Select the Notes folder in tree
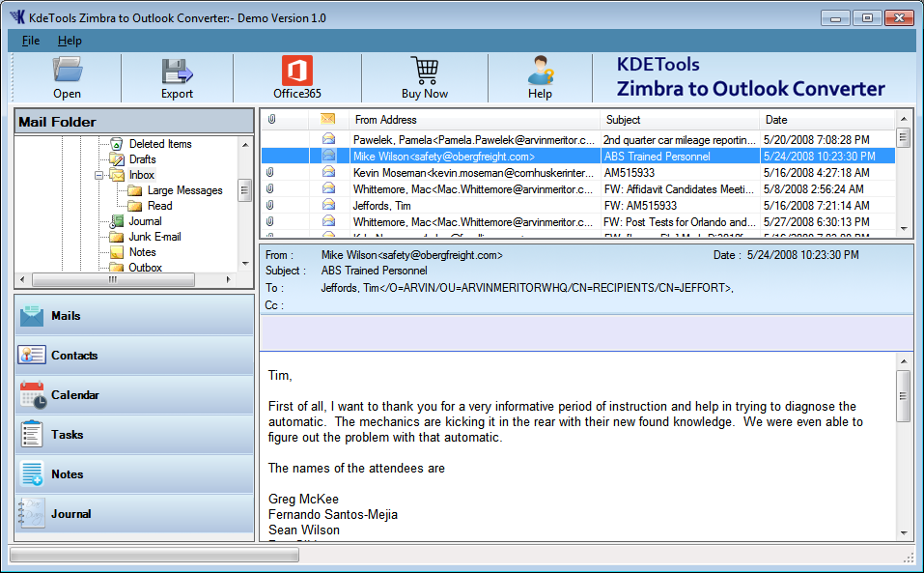Viewport: 924px width, 573px height. 143,252
